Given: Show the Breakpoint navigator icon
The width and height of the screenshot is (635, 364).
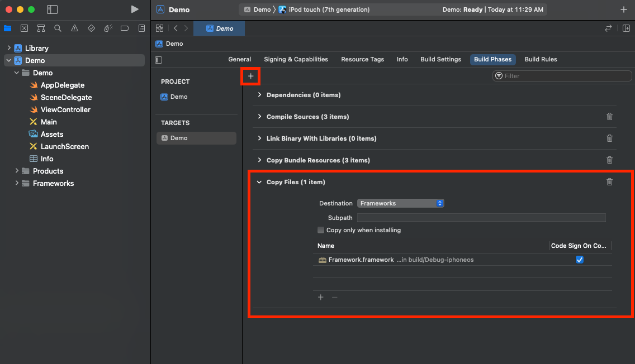Looking at the screenshot, I should tap(125, 28).
